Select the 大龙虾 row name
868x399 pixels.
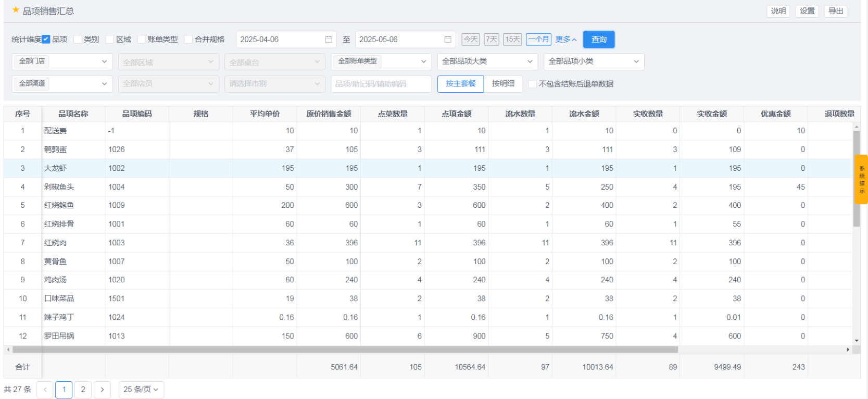(55, 168)
